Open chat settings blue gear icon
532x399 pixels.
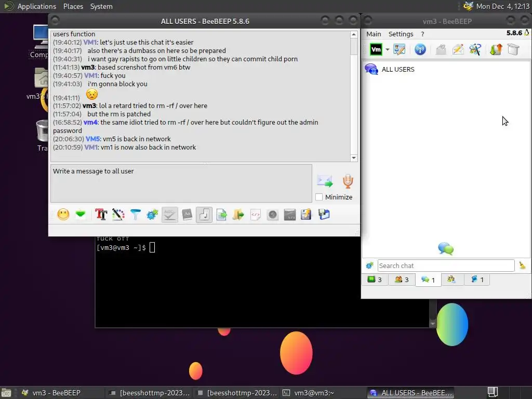tap(152, 215)
